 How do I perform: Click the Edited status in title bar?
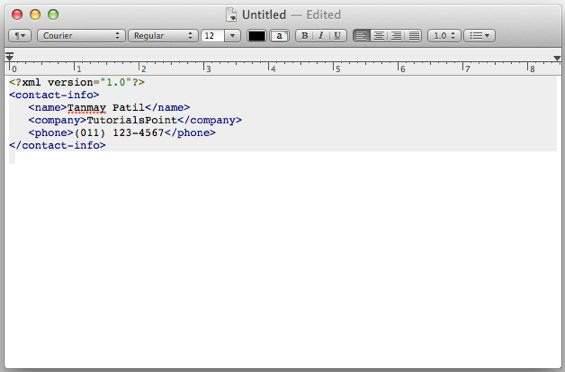coord(323,15)
